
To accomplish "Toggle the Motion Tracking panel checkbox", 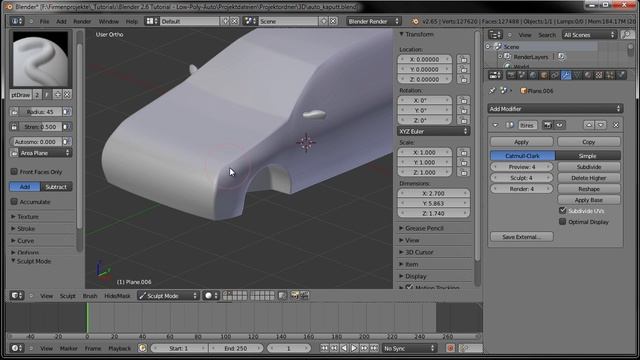I will 409,287.
